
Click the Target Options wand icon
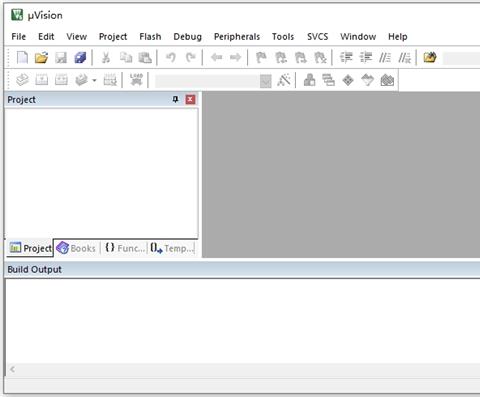coord(284,80)
